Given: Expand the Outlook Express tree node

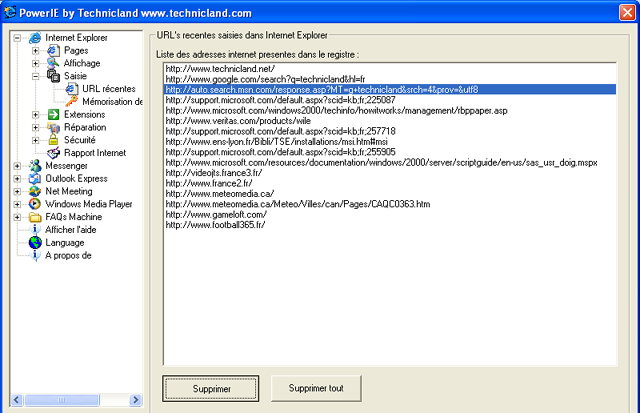Looking at the screenshot, I should 17,178.
